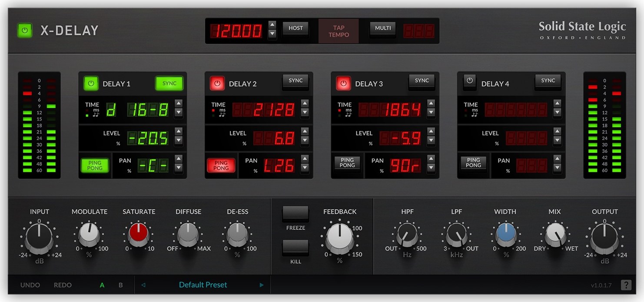Open the Default Preset menu

tap(203, 285)
